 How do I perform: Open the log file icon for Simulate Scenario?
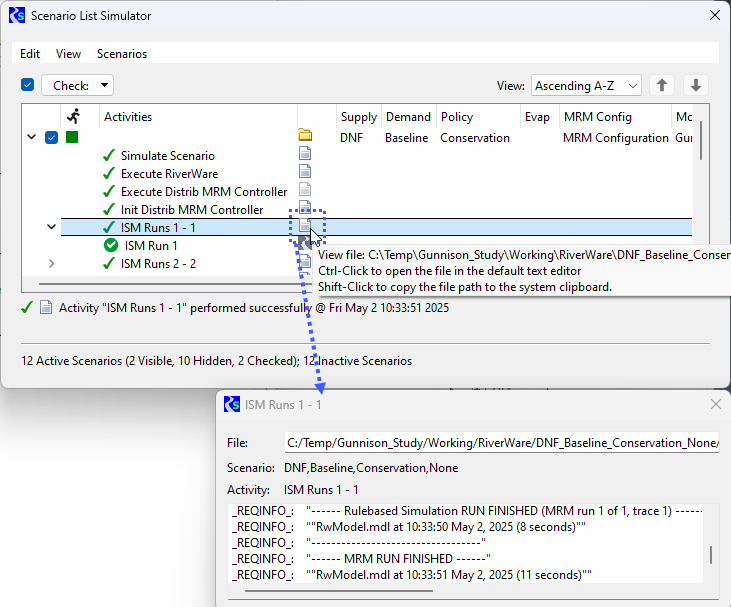(x=305, y=154)
